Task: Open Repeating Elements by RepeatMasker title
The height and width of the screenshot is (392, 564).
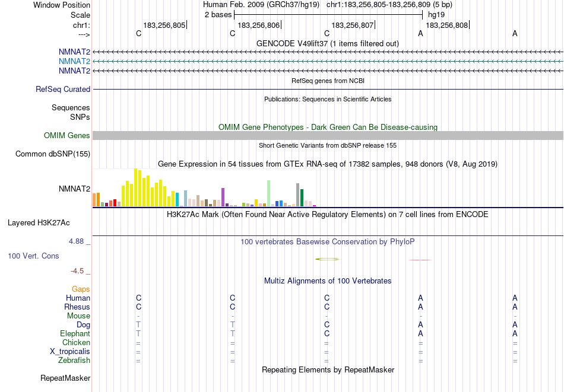Action: point(328,369)
